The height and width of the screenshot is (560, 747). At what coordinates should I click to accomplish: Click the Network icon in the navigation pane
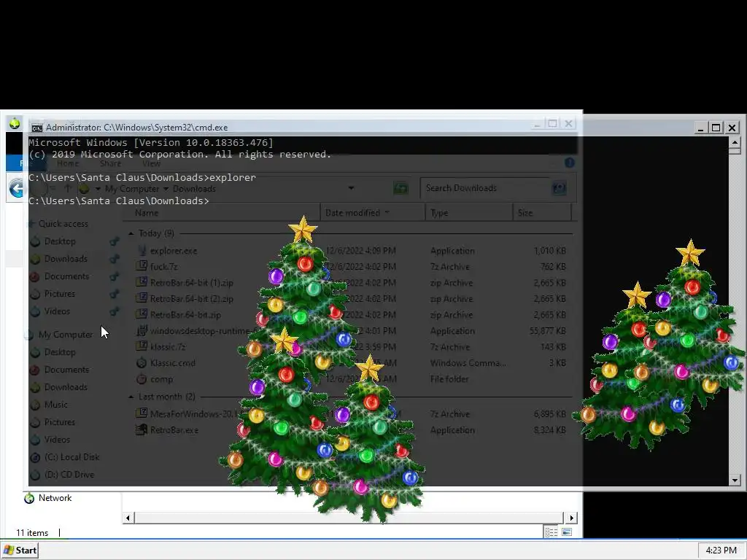click(x=29, y=498)
